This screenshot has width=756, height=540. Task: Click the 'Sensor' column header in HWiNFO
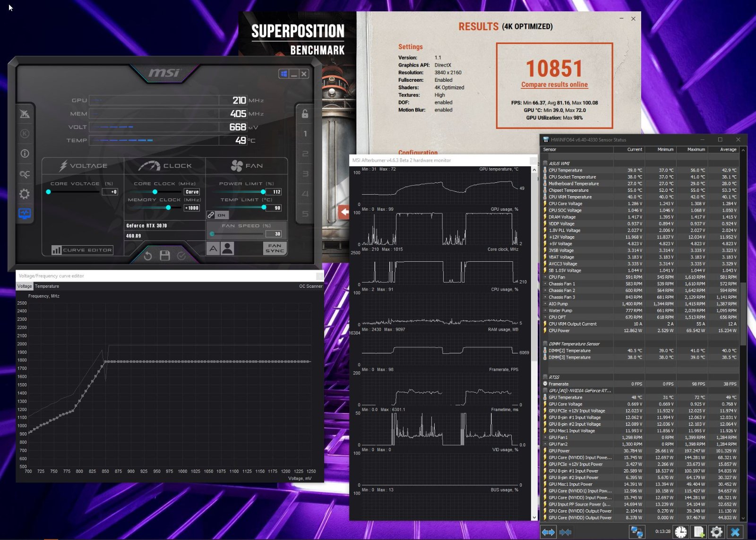[577, 149]
